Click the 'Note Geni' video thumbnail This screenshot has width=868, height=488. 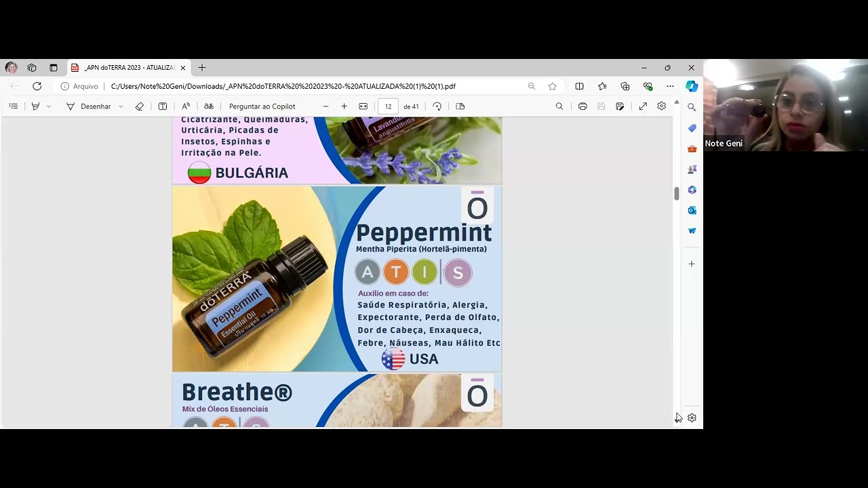tap(785, 105)
